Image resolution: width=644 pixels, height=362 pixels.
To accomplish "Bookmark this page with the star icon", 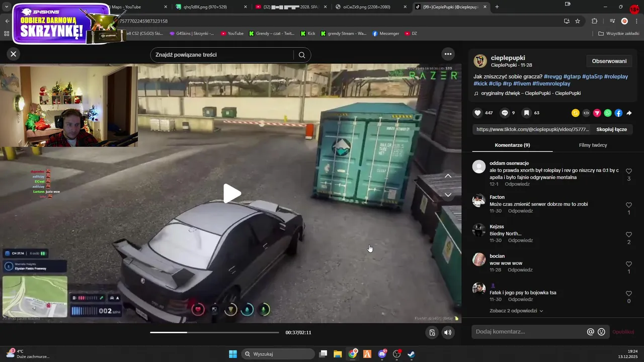I will [x=578, y=21].
